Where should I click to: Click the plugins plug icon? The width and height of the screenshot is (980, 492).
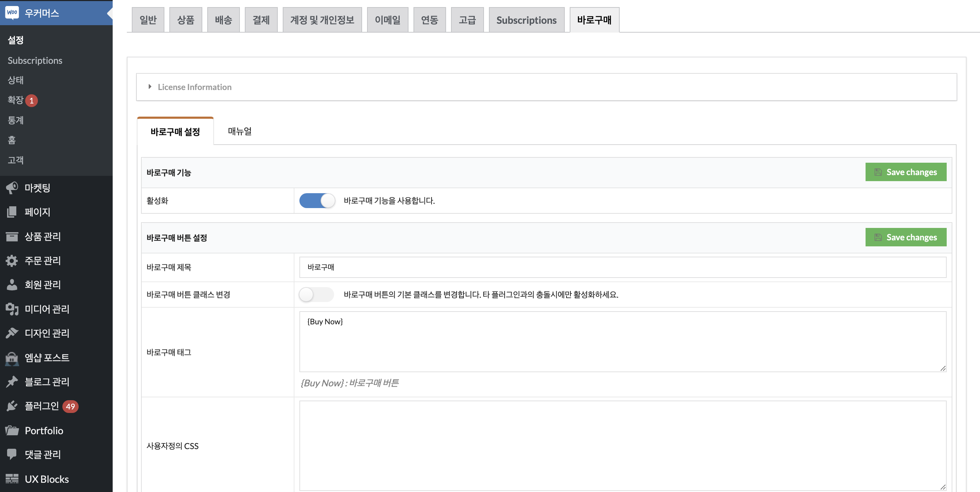[12, 406]
